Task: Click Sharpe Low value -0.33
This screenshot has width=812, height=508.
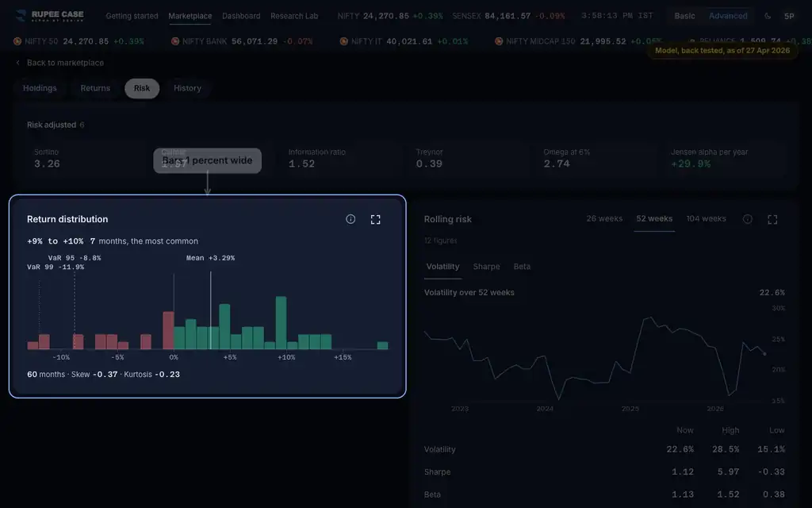Action: pyautogui.click(x=771, y=472)
